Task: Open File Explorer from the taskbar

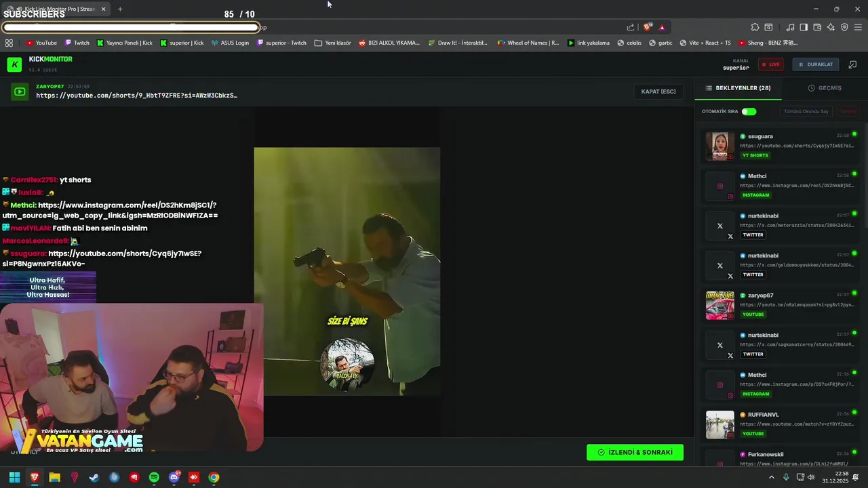Action: (x=54, y=477)
